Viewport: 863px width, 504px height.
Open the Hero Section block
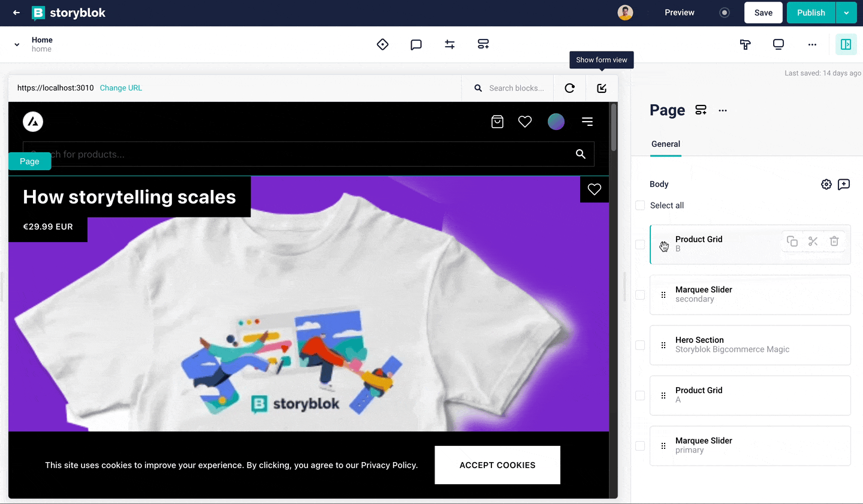point(750,345)
